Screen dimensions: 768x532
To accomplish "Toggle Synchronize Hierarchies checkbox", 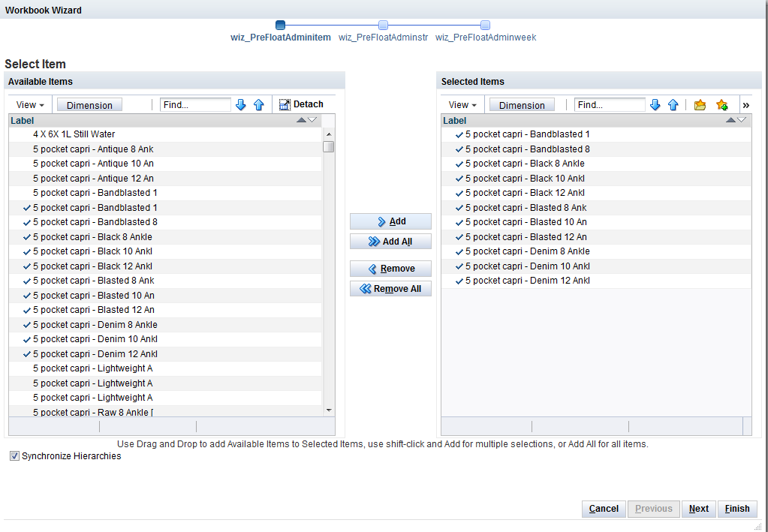I will tap(15, 456).
